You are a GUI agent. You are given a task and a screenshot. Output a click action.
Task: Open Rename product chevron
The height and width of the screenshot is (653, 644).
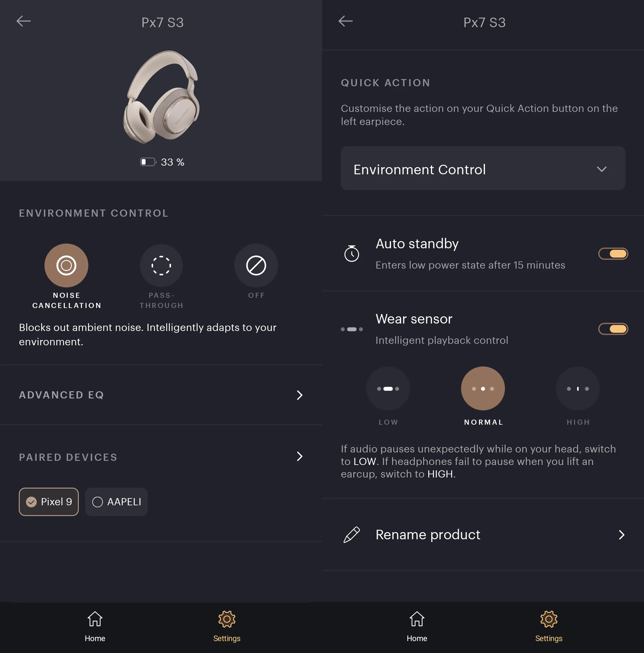click(621, 535)
